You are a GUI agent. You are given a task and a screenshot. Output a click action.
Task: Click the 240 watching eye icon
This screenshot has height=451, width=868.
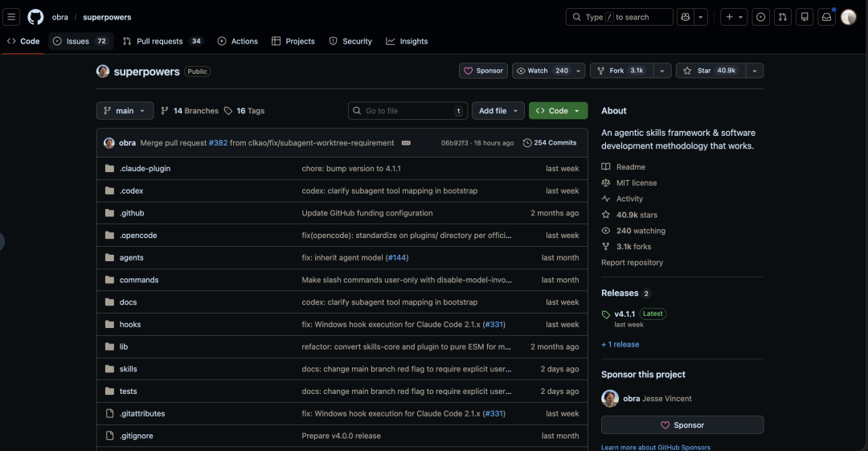(606, 231)
